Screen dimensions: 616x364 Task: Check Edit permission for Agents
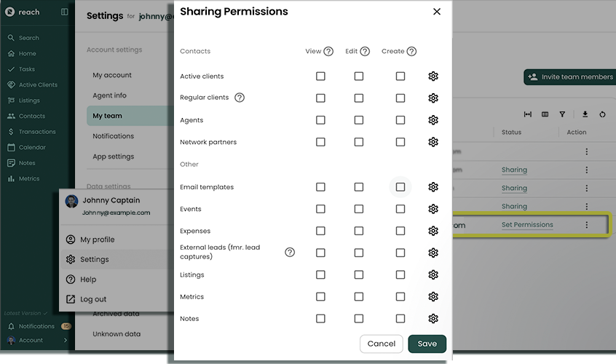tap(358, 120)
